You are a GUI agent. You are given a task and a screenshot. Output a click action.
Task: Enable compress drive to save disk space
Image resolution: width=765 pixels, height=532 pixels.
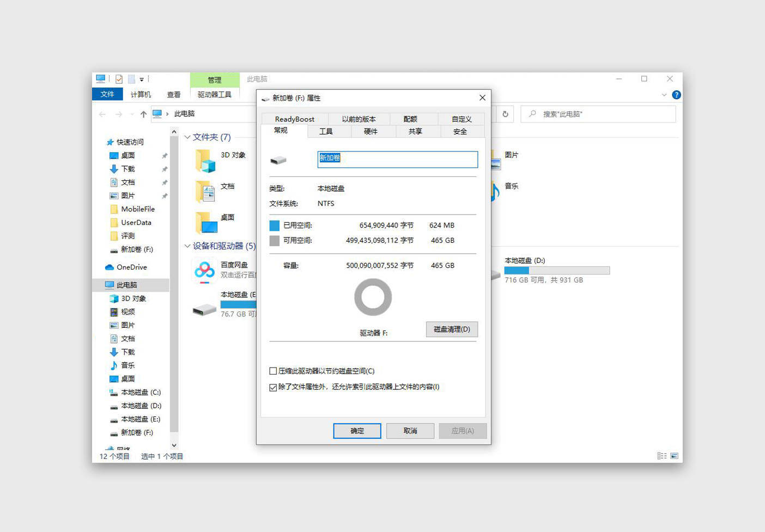273,371
